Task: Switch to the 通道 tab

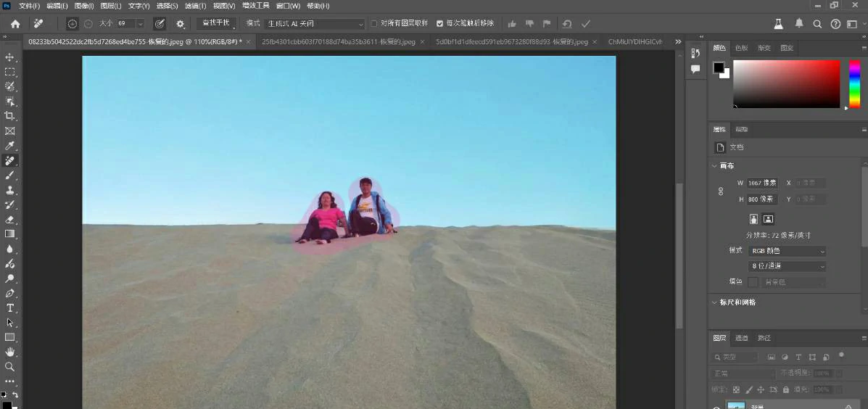Action: pos(742,338)
